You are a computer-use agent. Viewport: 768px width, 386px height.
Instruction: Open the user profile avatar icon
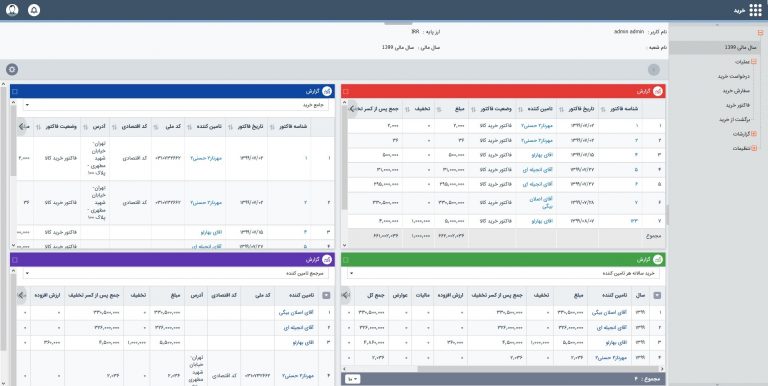(12, 10)
